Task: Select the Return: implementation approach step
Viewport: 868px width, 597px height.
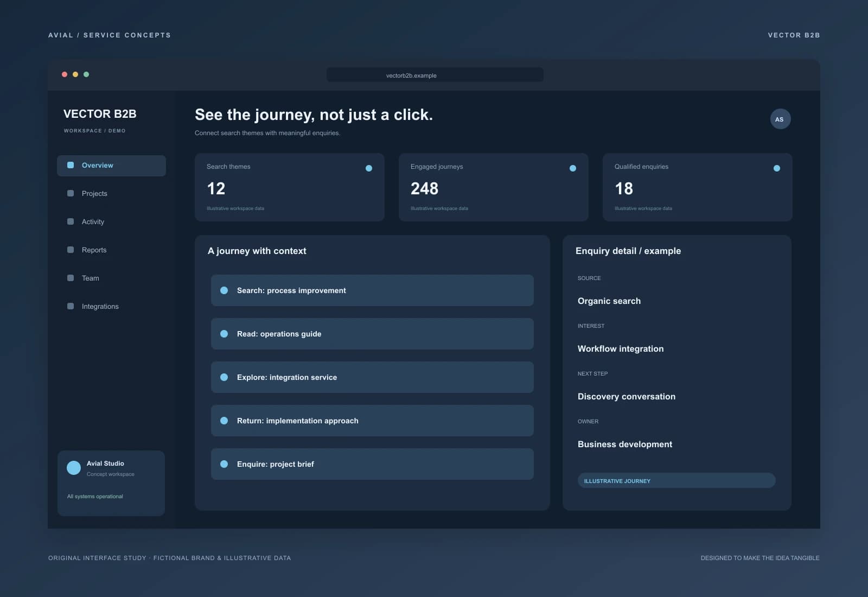Action: (372, 421)
